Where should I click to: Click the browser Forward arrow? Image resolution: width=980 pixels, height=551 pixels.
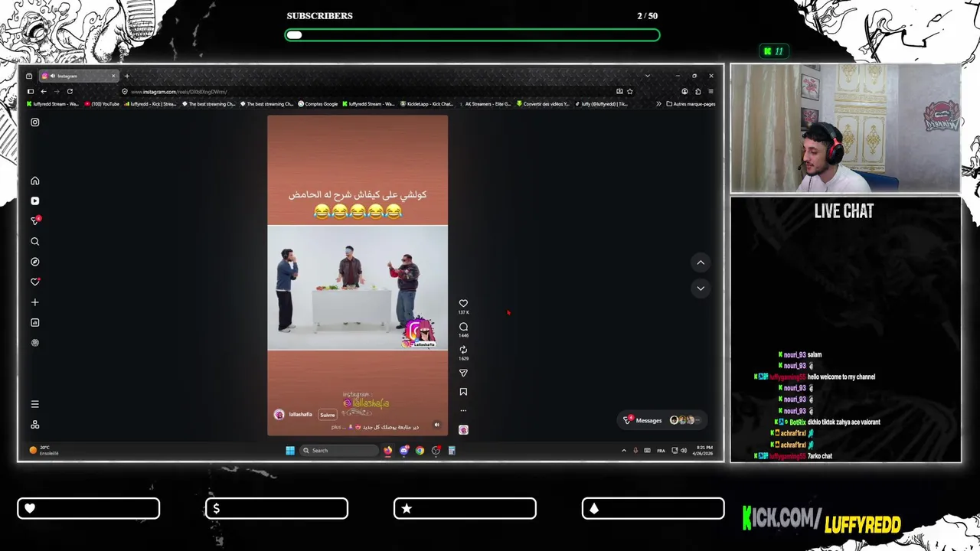[57, 91]
